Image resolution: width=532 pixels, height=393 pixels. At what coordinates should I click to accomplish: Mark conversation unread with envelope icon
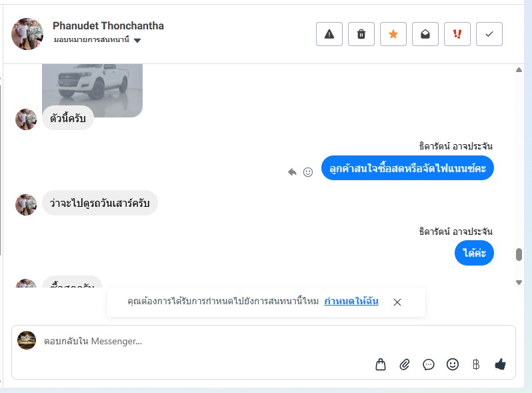[425, 34]
